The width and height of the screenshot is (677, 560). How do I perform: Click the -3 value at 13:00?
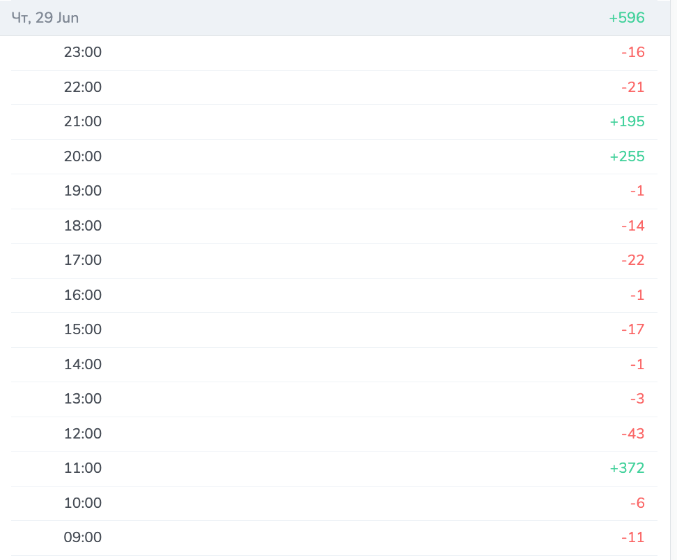pos(637,399)
